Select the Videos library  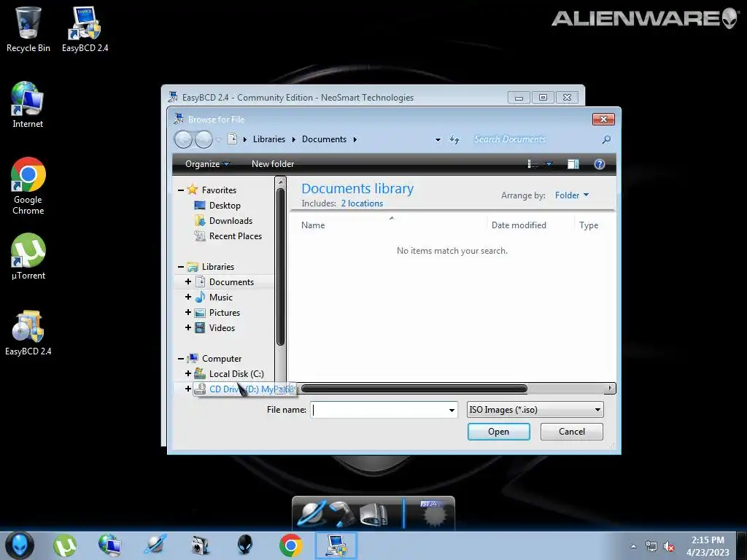[222, 327]
